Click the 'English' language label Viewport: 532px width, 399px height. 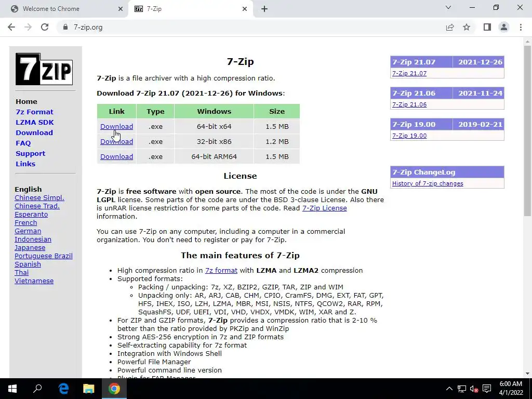[28, 189]
